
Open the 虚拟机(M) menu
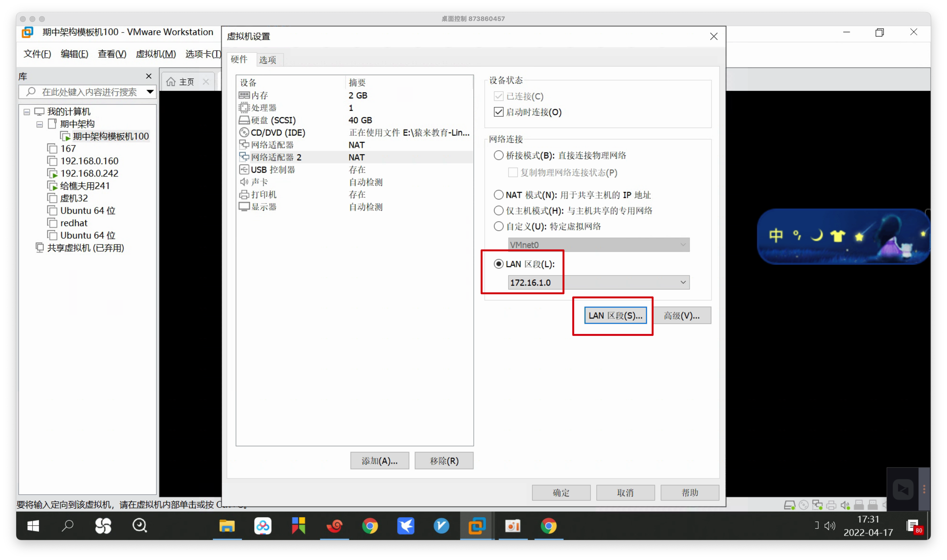(156, 54)
